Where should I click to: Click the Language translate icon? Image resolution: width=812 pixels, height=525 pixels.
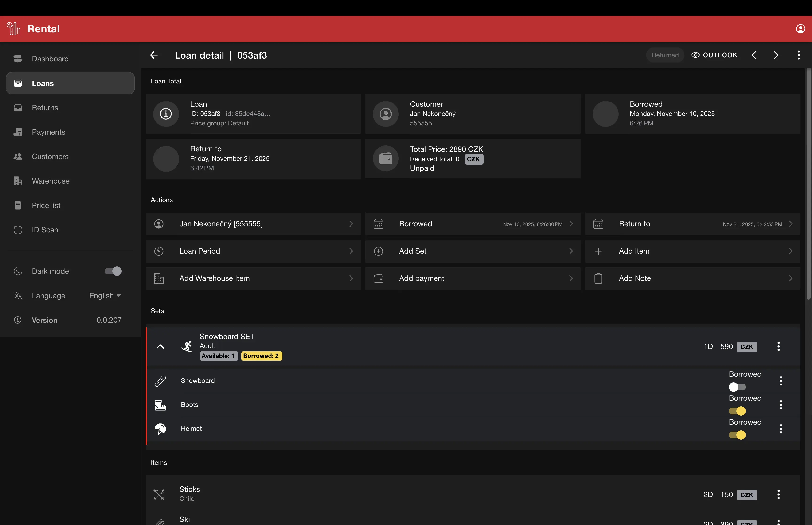(18, 296)
